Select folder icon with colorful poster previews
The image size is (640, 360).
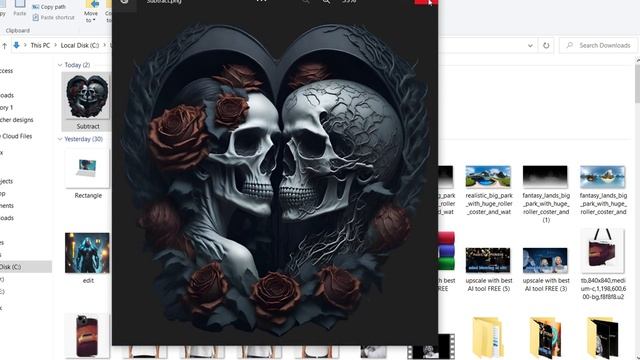[x=545, y=337]
